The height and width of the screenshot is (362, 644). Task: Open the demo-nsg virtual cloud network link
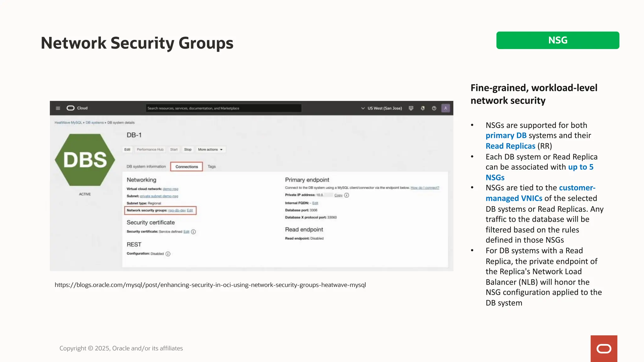point(170,189)
